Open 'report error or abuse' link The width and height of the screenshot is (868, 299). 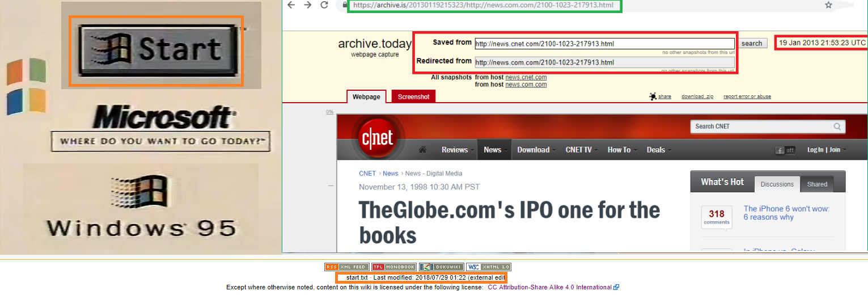(747, 96)
